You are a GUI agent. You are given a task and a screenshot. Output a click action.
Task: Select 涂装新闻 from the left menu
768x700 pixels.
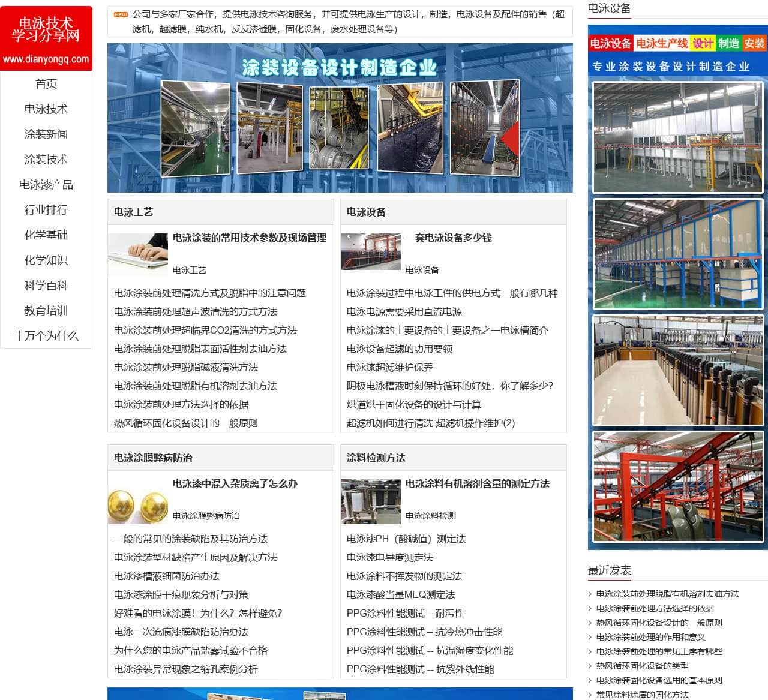coord(46,134)
